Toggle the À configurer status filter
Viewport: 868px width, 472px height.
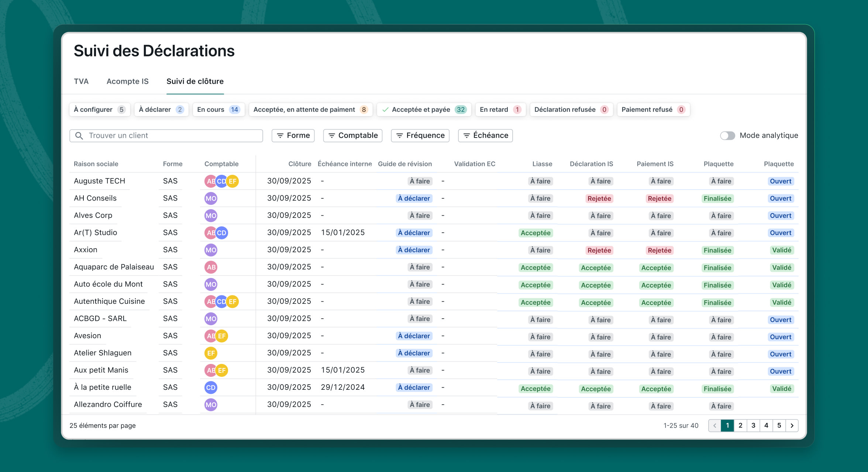tap(100, 110)
